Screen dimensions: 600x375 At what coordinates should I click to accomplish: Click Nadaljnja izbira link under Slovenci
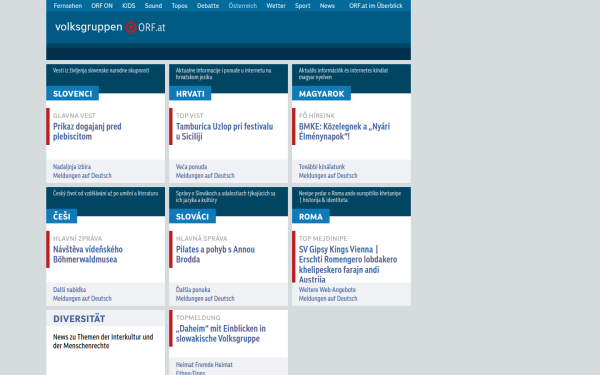tap(72, 167)
